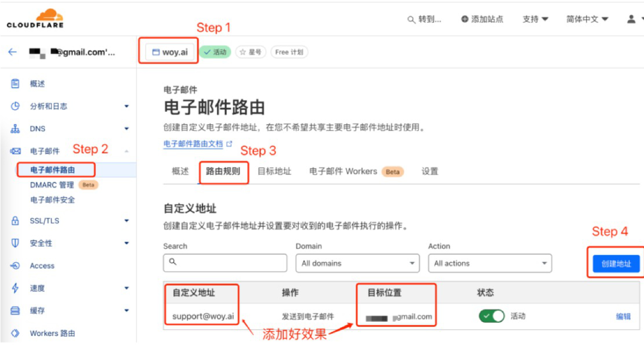Open the 概述 overview sidebar icon
The height and width of the screenshot is (345, 644).
click(x=15, y=84)
